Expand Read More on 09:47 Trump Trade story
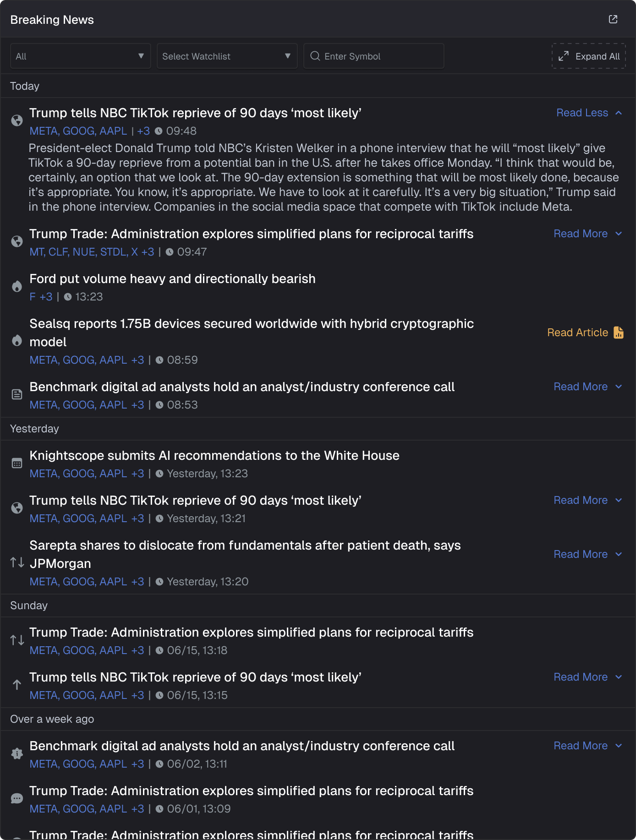This screenshot has width=636, height=840. [587, 234]
